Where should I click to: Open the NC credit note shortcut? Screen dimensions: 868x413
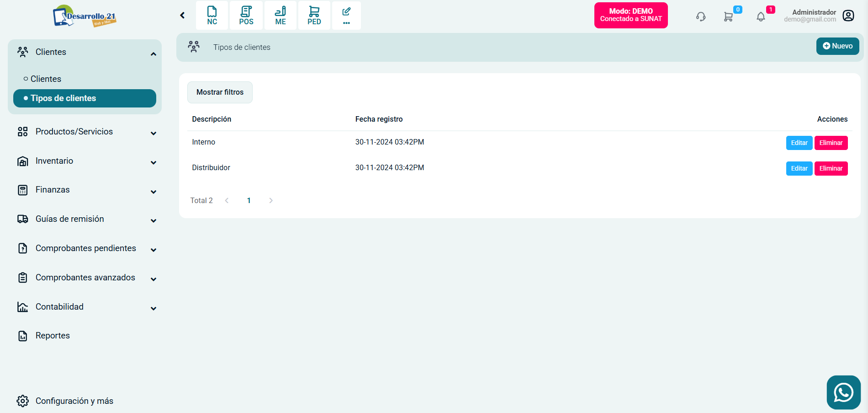(x=212, y=16)
